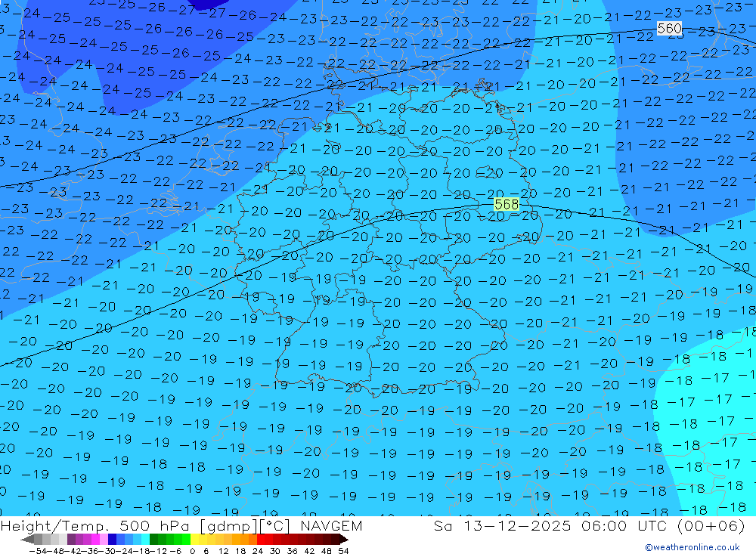Pick the bright red swatch in legend
This screenshot has width=756, height=554.
tap(261, 539)
